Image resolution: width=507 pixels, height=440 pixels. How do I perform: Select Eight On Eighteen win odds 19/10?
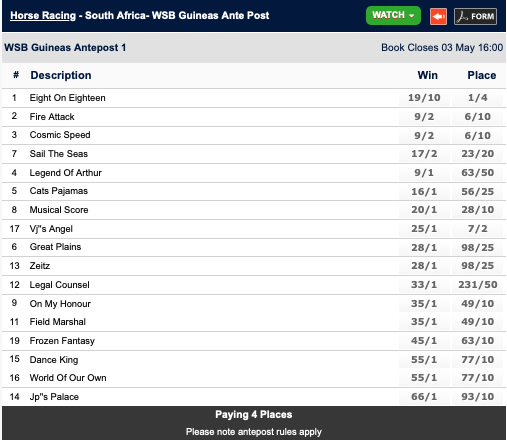[x=424, y=98]
